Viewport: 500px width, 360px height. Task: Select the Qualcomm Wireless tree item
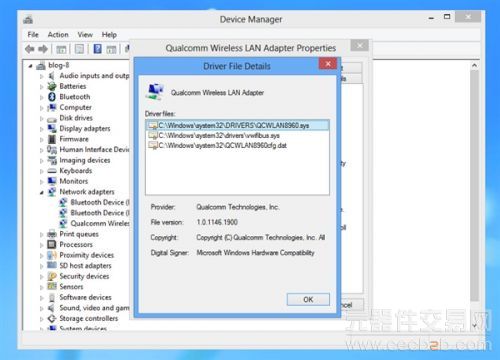point(100,224)
